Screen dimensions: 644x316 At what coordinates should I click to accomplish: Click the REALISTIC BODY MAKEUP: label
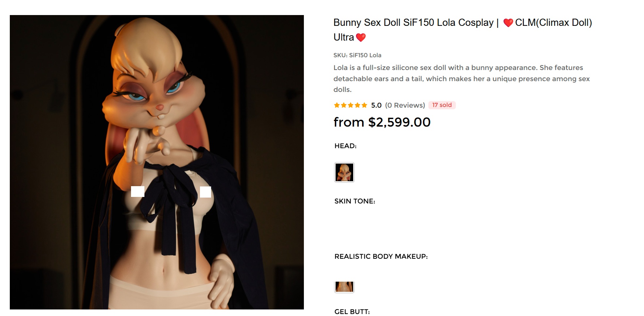tap(381, 256)
